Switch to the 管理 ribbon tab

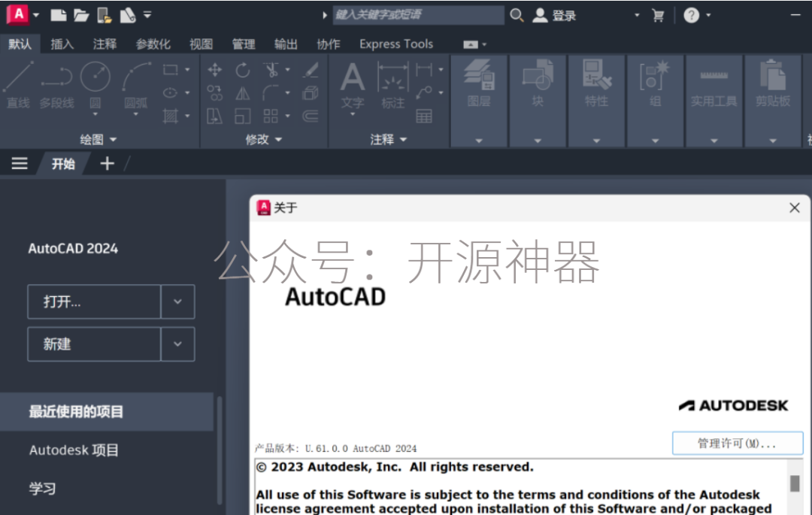coord(244,44)
